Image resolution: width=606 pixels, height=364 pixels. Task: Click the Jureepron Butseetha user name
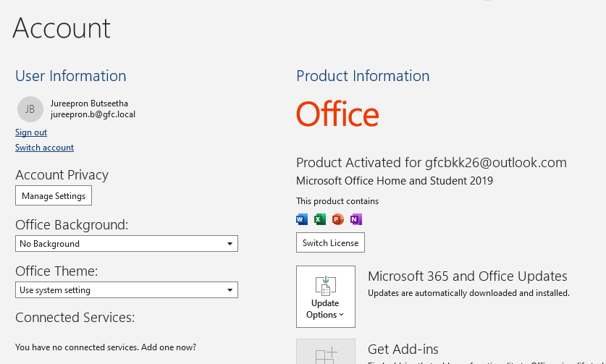pos(89,103)
